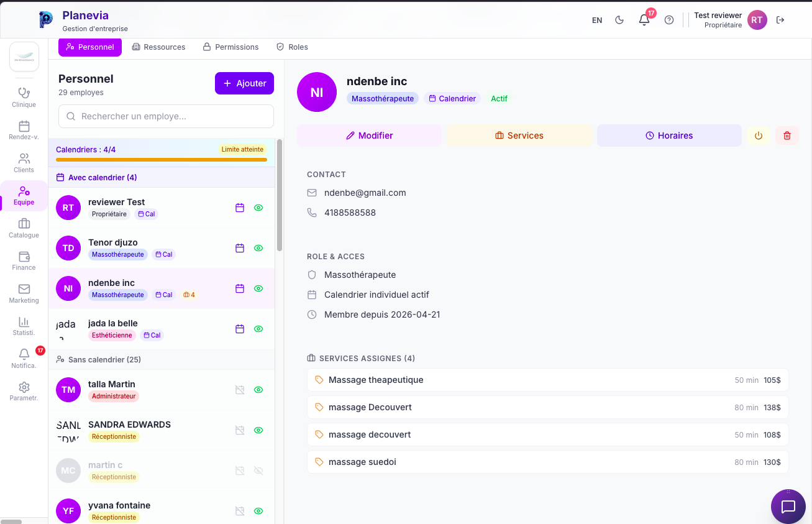812x524 pixels.
Task: Open Rendez-vous calendar in sidebar
Action: 24,131
